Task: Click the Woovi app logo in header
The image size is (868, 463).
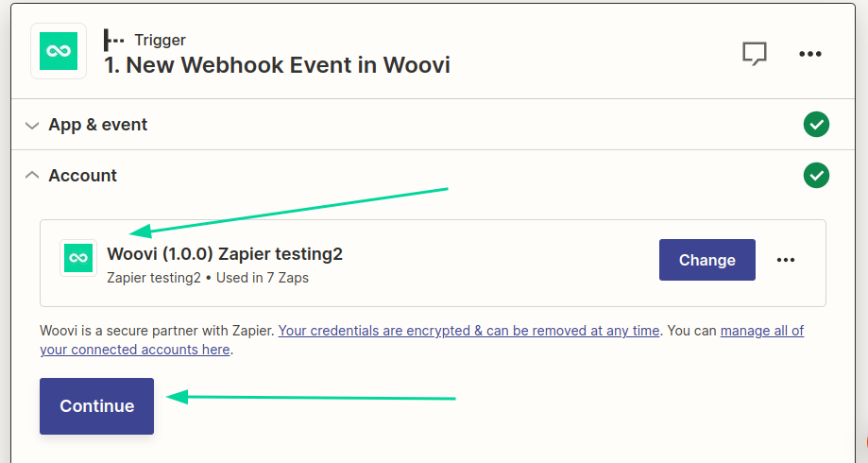Action: coord(59,52)
